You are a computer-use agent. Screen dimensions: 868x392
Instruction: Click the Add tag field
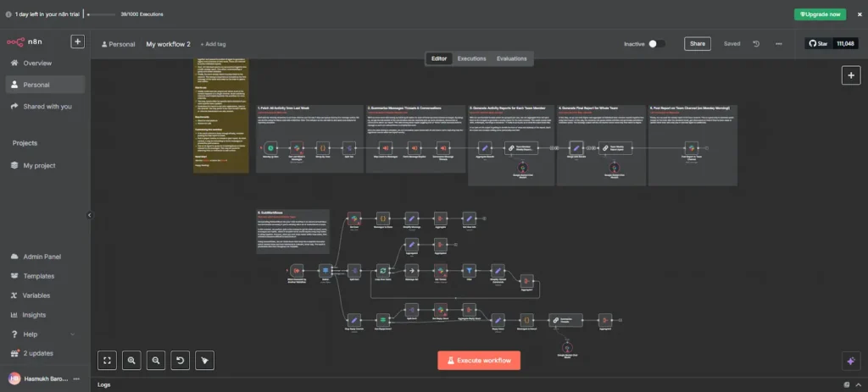[213, 44]
